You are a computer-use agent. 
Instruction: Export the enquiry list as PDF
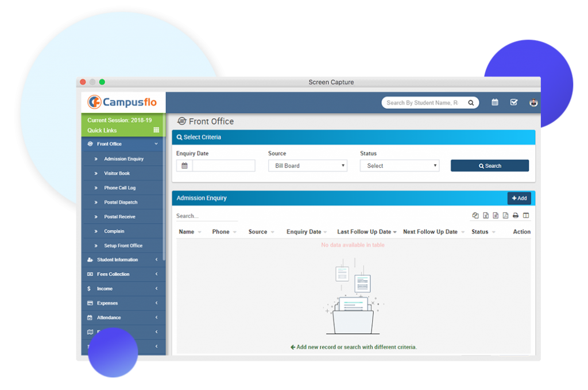(505, 215)
